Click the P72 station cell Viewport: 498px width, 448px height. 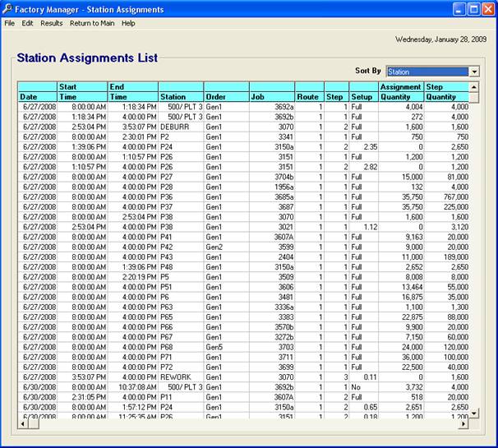pos(181,367)
